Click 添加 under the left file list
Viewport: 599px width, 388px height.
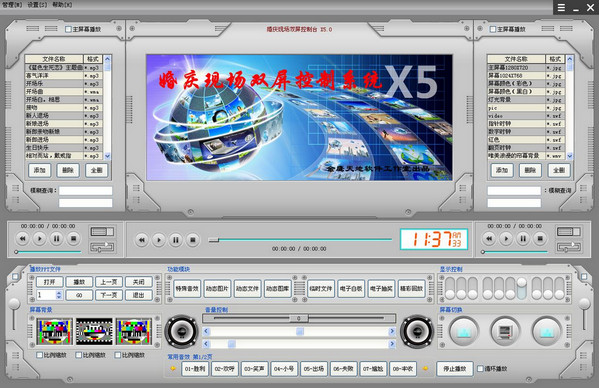[39, 170]
